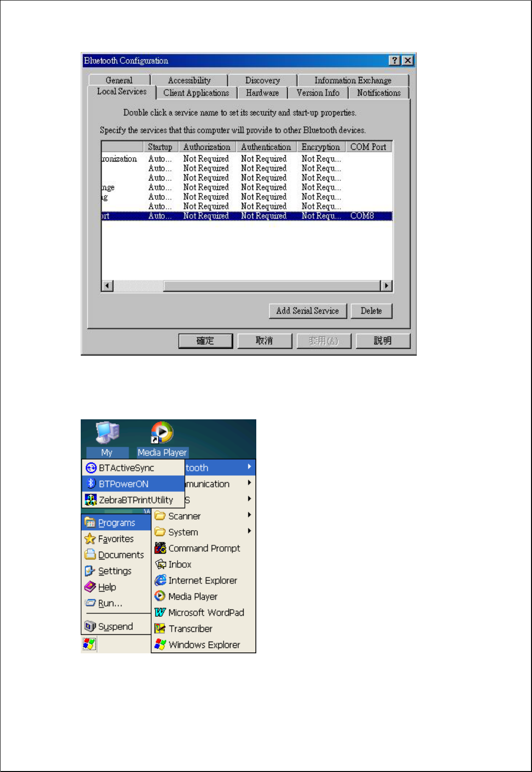Click the Windows Start flag button
The width and height of the screenshot is (532, 772).
(89, 644)
